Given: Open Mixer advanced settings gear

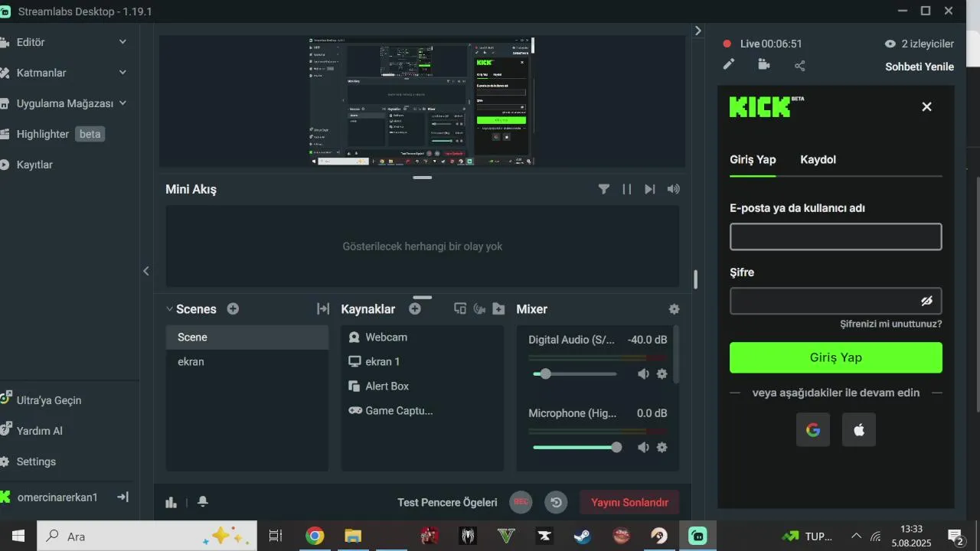Looking at the screenshot, I should pyautogui.click(x=674, y=309).
